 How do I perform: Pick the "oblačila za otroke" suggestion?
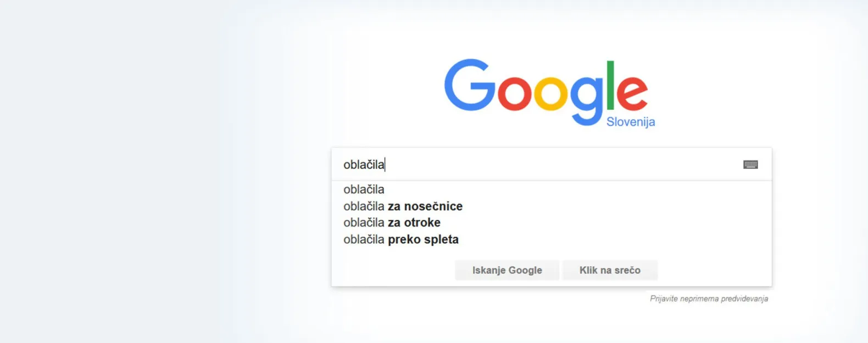(392, 223)
